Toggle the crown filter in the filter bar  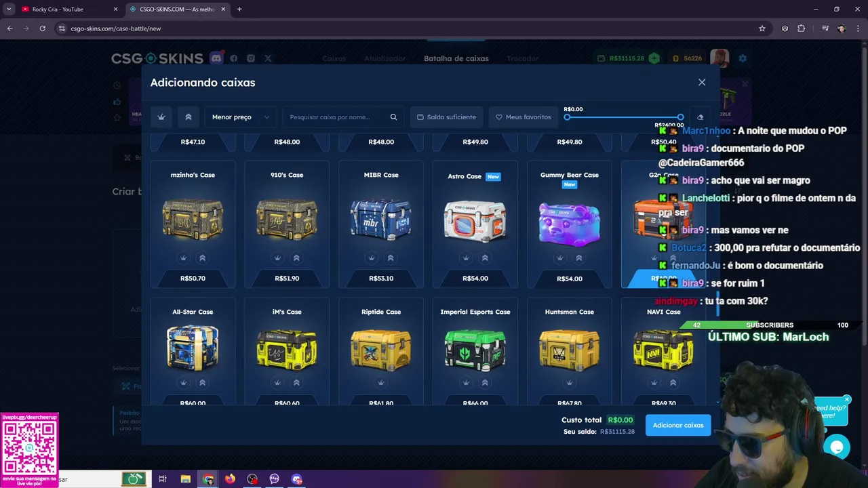click(x=161, y=117)
